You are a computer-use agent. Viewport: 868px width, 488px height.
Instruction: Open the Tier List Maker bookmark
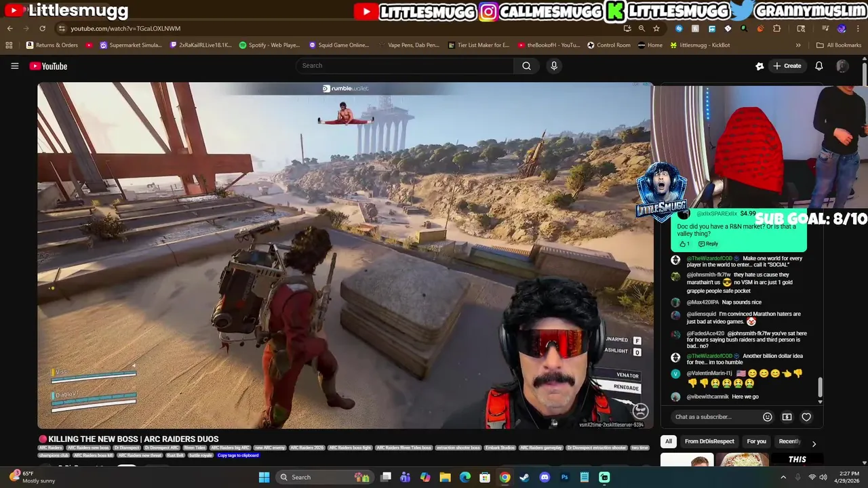[x=479, y=45]
